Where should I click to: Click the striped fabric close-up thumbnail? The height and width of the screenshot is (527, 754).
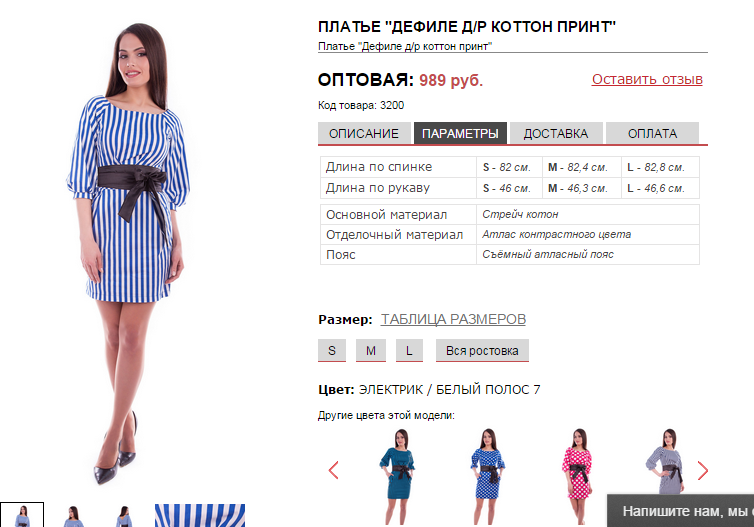tap(200, 515)
